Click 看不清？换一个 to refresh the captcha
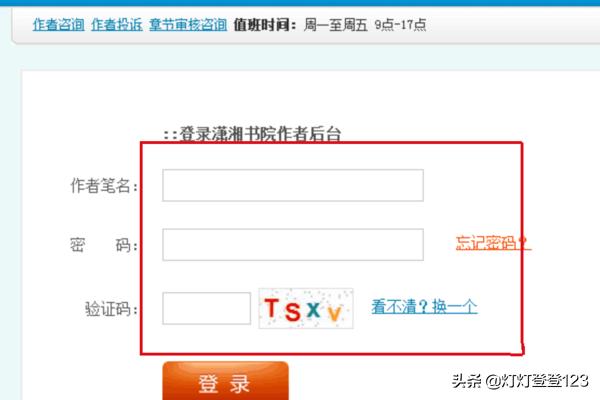The height and width of the screenshot is (400, 600). coord(424,307)
